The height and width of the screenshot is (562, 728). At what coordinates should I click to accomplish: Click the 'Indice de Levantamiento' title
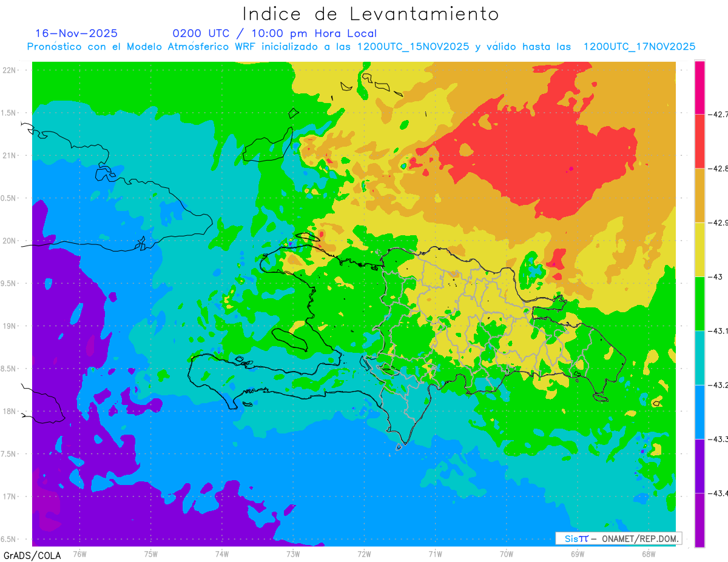[371, 14]
